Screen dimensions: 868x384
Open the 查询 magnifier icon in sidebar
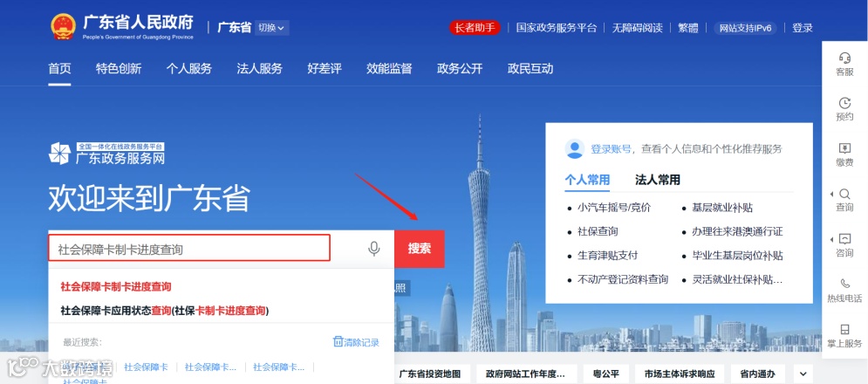[844, 194]
